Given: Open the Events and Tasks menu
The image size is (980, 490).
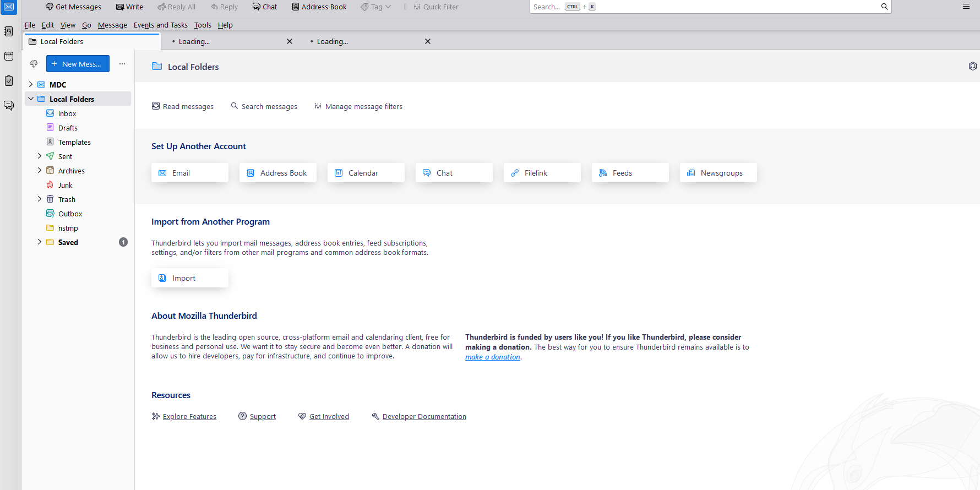Looking at the screenshot, I should tap(161, 25).
